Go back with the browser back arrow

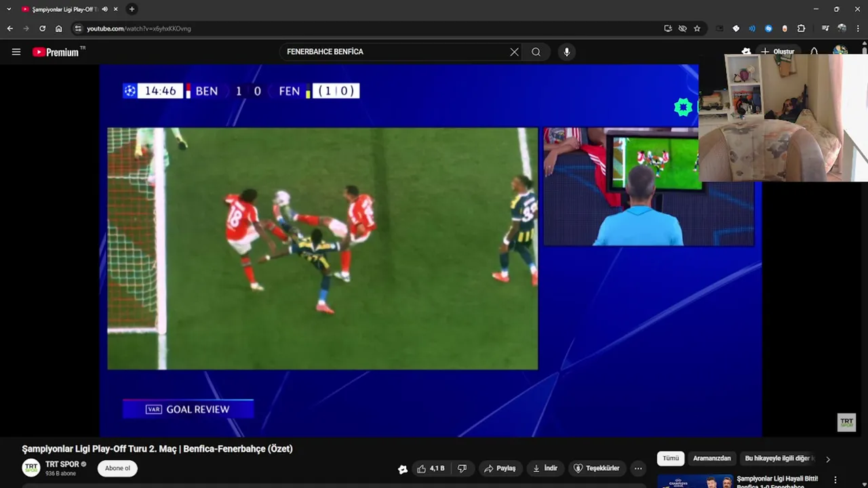[9, 28]
